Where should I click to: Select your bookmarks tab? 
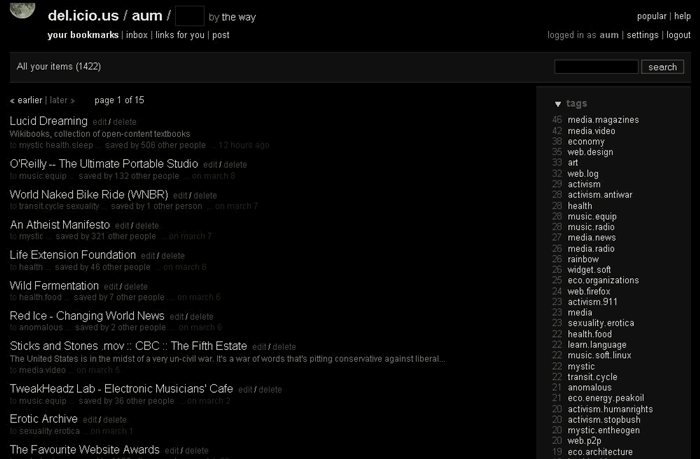pos(83,35)
